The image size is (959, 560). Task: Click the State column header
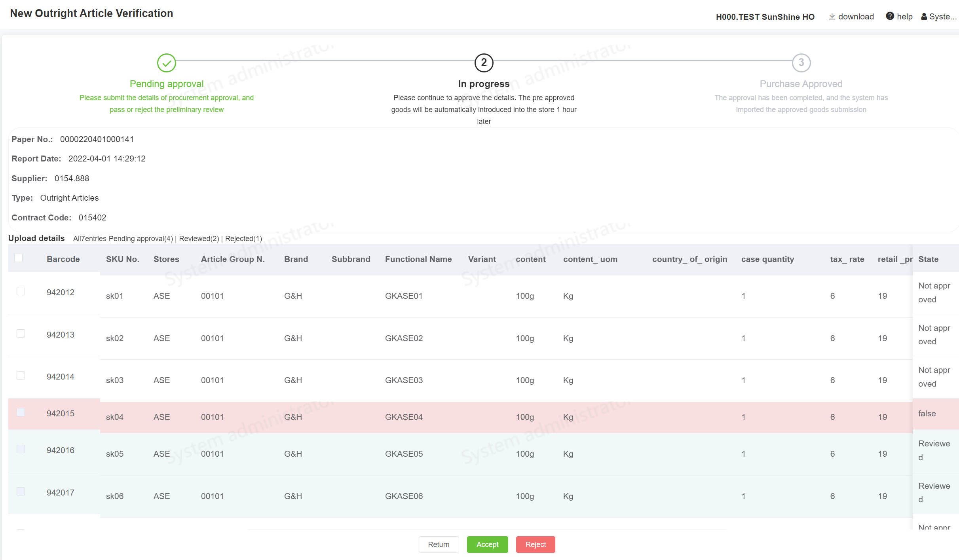coord(928,259)
